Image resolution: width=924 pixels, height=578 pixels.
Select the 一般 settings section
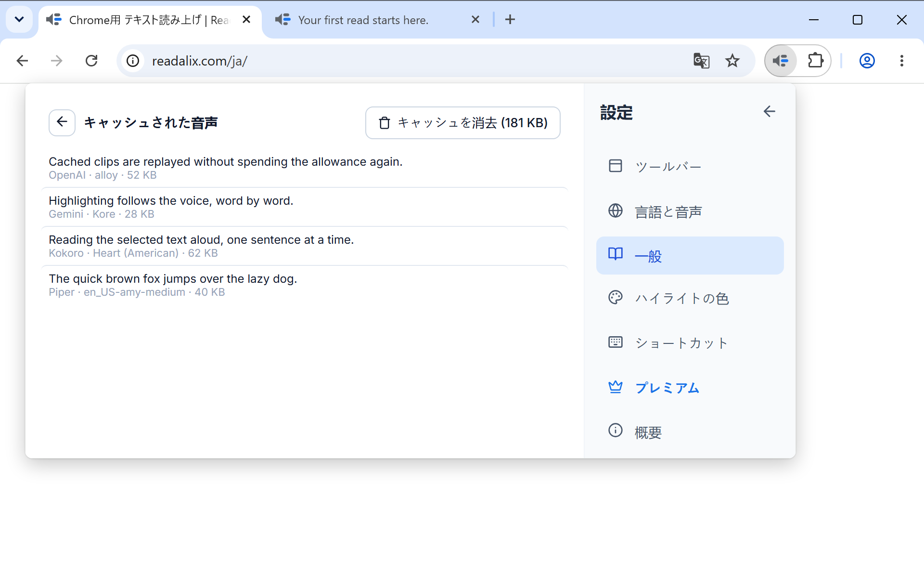(x=690, y=255)
